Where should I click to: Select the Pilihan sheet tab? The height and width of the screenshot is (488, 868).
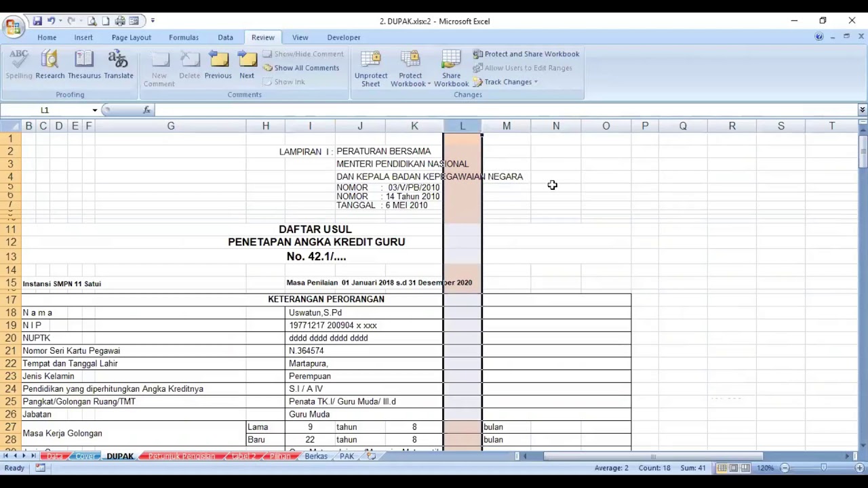click(279, 456)
